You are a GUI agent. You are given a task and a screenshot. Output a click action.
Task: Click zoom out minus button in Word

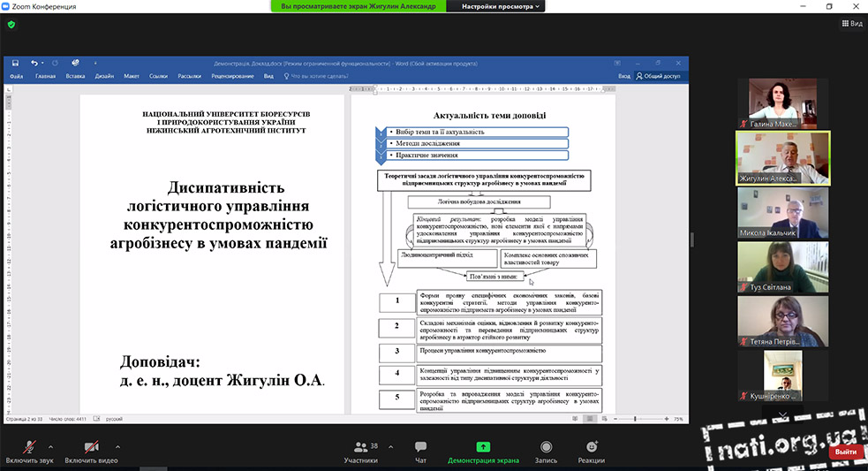(x=615, y=419)
